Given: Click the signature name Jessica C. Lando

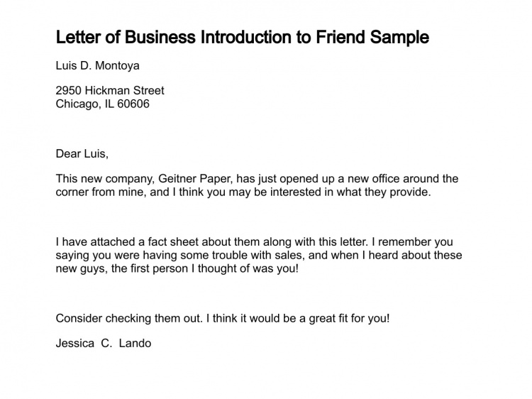Looking at the screenshot, I should [104, 344].
